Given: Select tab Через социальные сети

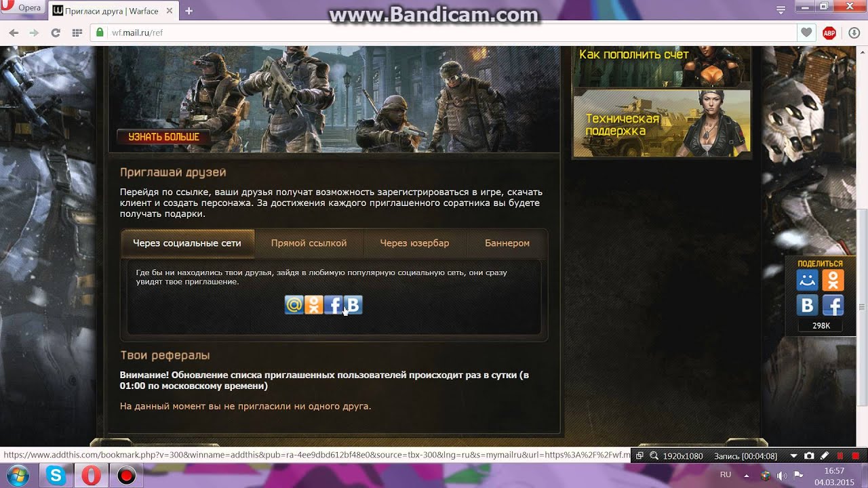Looking at the screenshot, I should [187, 243].
